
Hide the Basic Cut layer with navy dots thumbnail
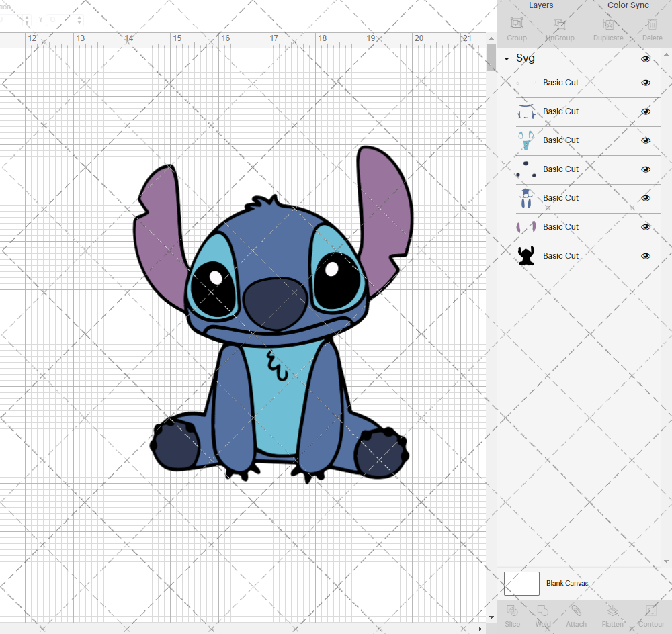coord(645,169)
